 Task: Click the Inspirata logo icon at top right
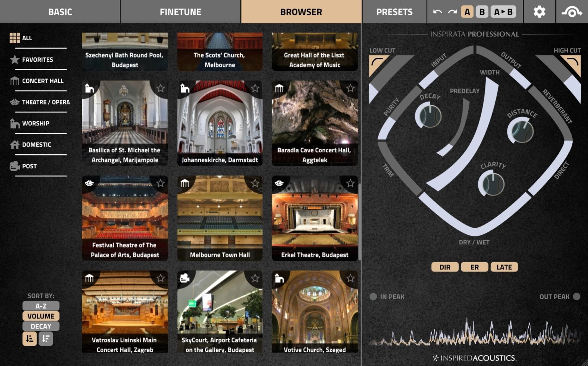pyautogui.click(x=572, y=12)
